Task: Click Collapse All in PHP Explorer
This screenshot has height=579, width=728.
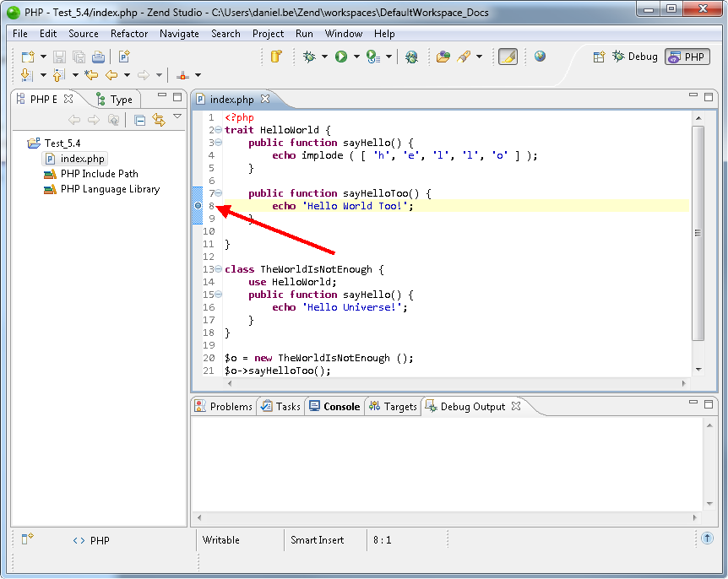Action: [x=139, y=120]
